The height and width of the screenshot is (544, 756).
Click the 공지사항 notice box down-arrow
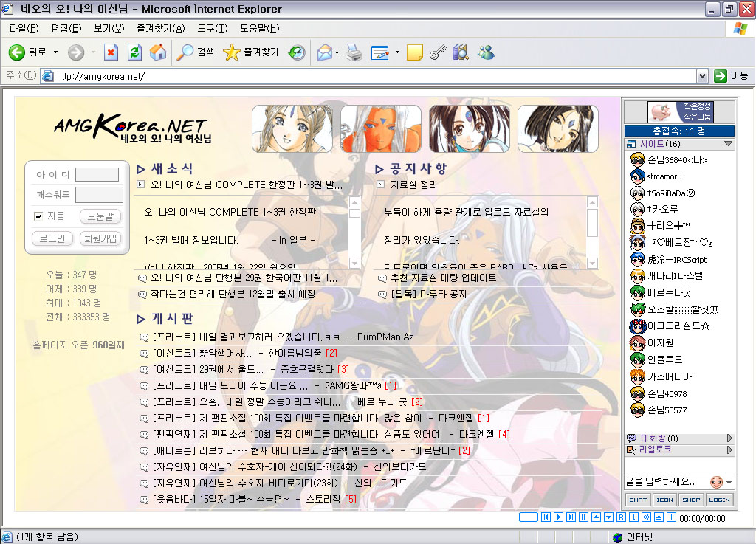click(592, 263)
